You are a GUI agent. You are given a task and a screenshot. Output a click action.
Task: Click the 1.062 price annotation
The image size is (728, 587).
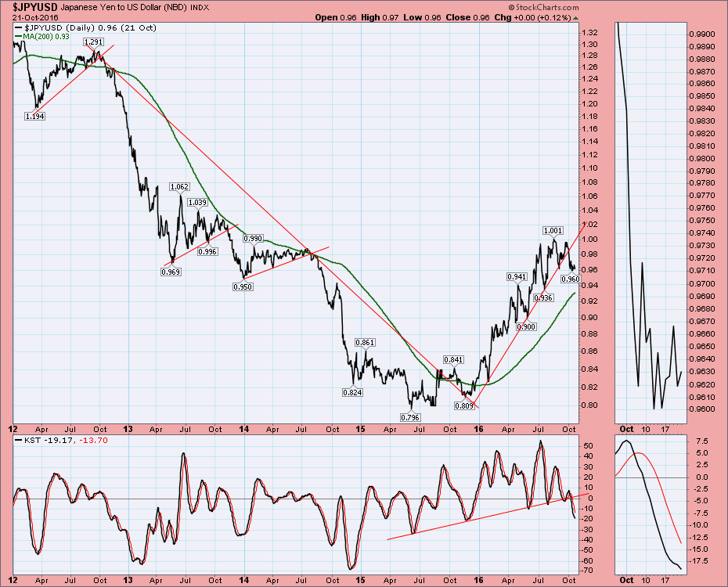pyautogui.click(x=179, y=187)
